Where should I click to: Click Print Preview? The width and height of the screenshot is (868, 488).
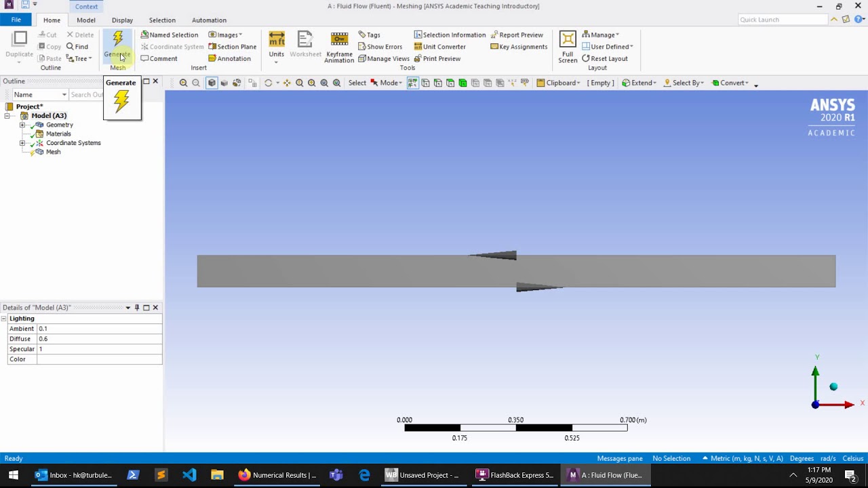437,58
